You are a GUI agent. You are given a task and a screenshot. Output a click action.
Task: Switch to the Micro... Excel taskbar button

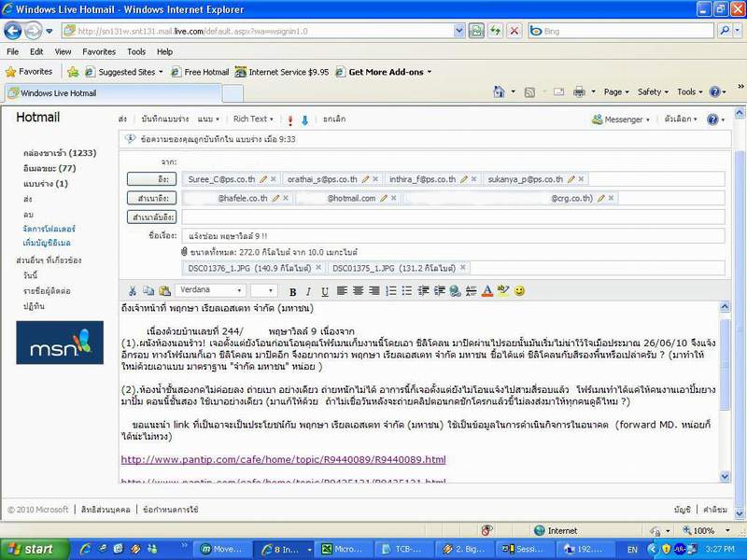(343, 550)
